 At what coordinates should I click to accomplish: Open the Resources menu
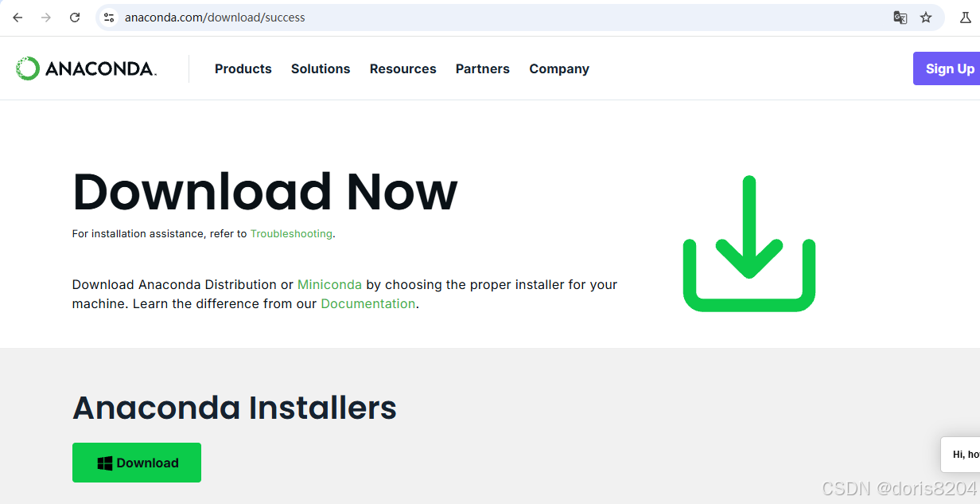[403, 68]
